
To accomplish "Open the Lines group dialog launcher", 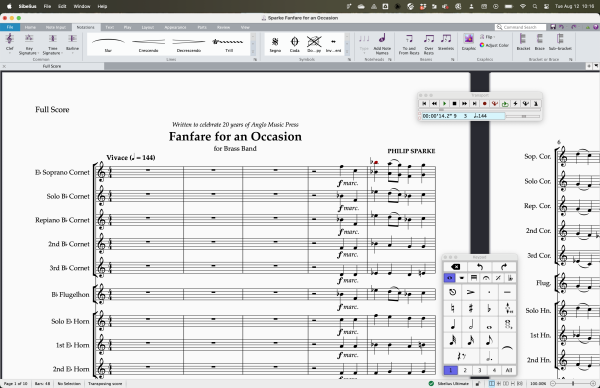I will pyautogui.click(x=255, y=60).
